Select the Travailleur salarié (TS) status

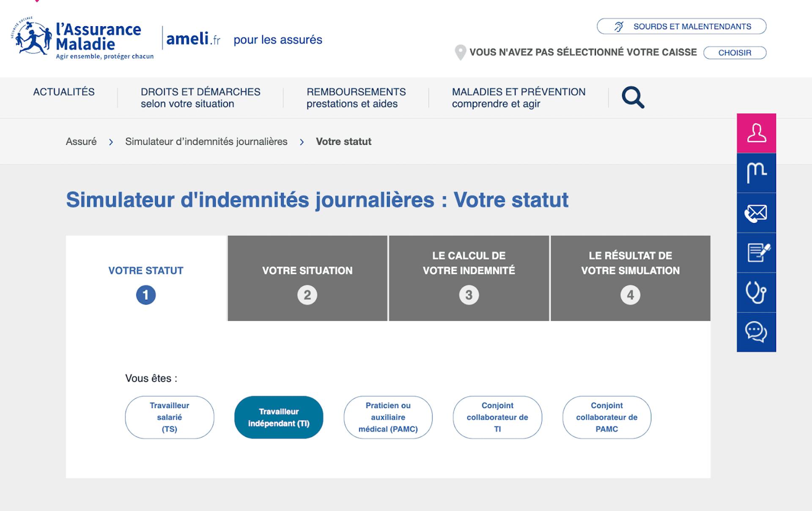169,417
